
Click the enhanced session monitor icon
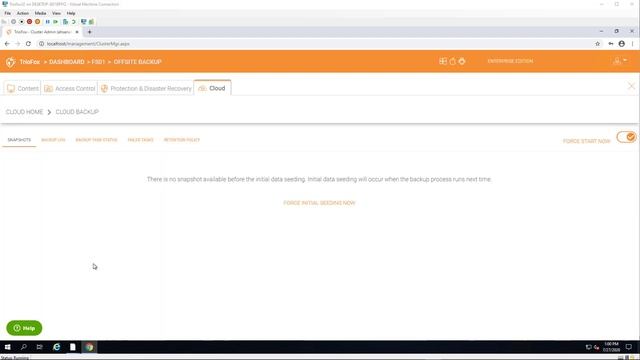(x=83, y=22)
